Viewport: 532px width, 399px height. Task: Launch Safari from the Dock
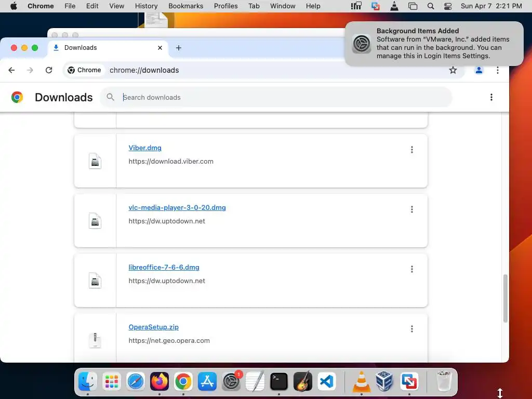pyautogui.click(x=136, y=381)
